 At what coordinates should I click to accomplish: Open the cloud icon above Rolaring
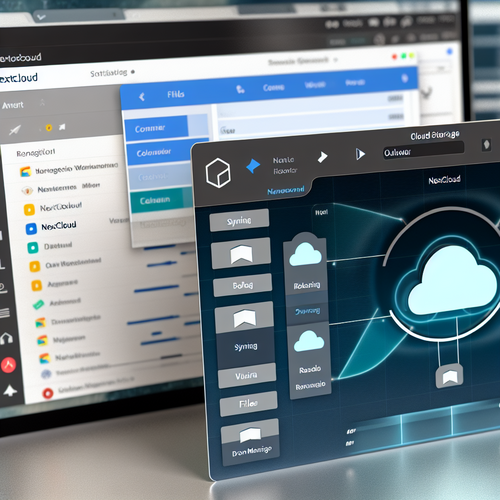(305, 254)
